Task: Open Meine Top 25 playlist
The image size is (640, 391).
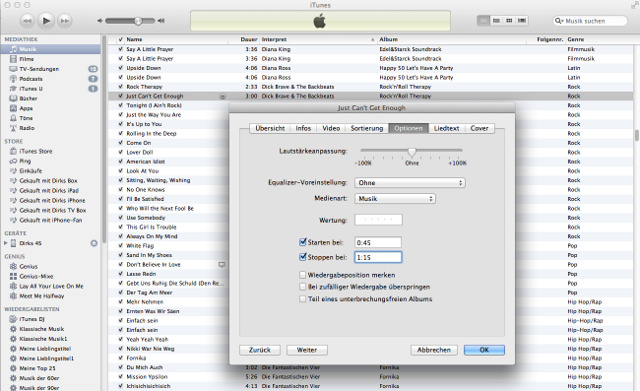Action: click(38, 368)
